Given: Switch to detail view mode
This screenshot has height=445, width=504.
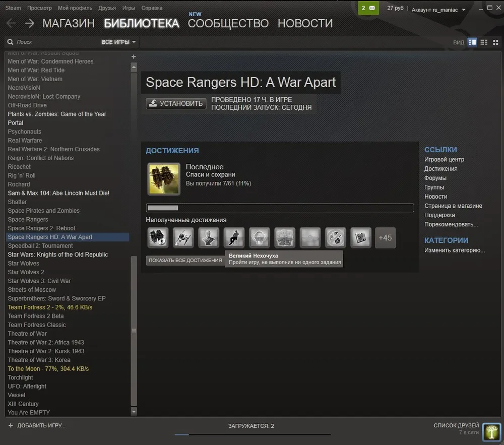Looking at the screenshot, I should (x=472, y=42).
